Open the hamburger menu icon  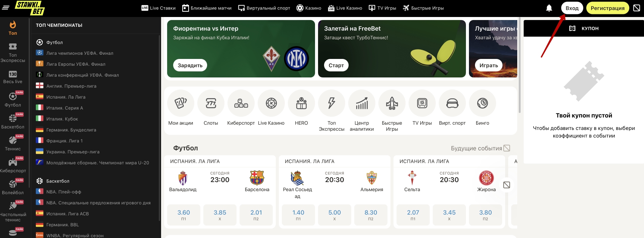coord(6,8)
